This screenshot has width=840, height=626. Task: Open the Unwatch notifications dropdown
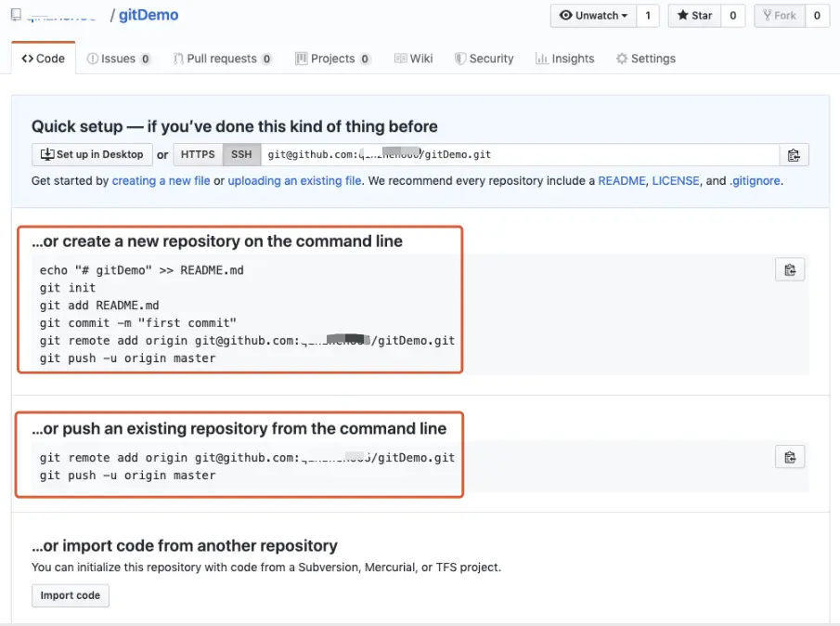pyautogui.click(x=593, y=16)
